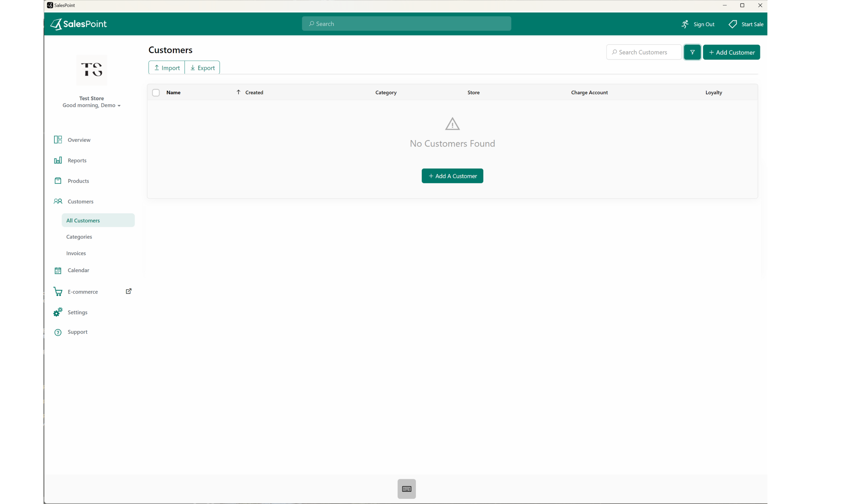Open the Invoices subsection

[76, 253]
